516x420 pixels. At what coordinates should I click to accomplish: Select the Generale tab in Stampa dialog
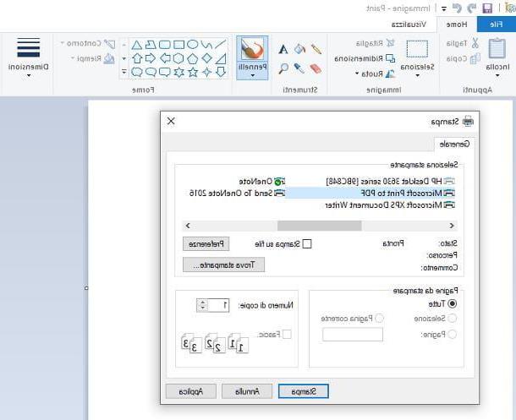(454, 144)
